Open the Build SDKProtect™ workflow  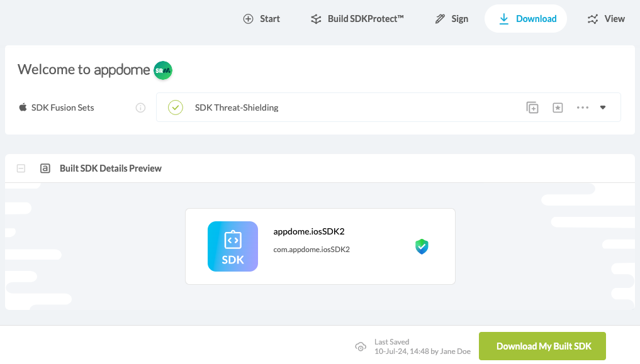[356, 19]
